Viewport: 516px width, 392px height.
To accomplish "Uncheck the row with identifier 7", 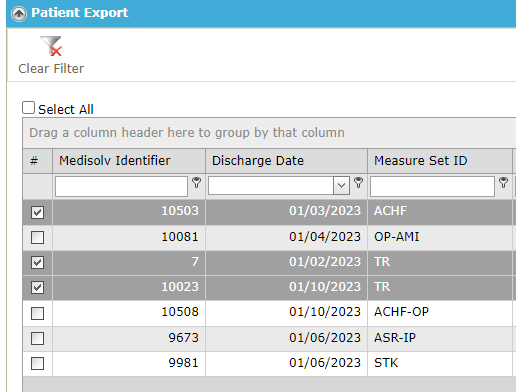I will [37, 262].
